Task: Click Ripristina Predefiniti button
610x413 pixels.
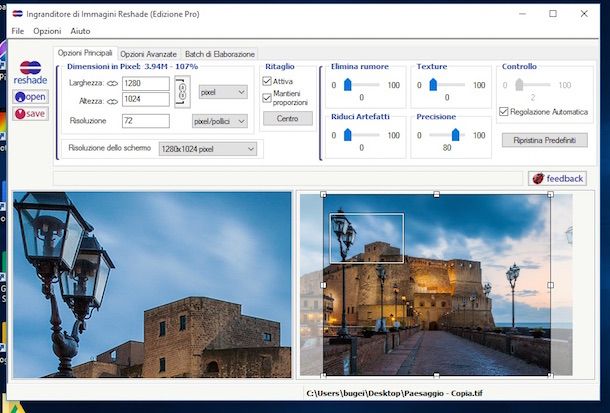Action: coord(544,140)
